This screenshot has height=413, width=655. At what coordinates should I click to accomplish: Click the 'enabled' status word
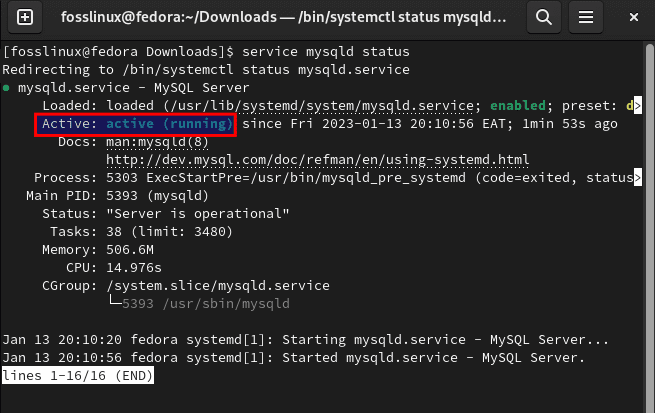point(518,106)
